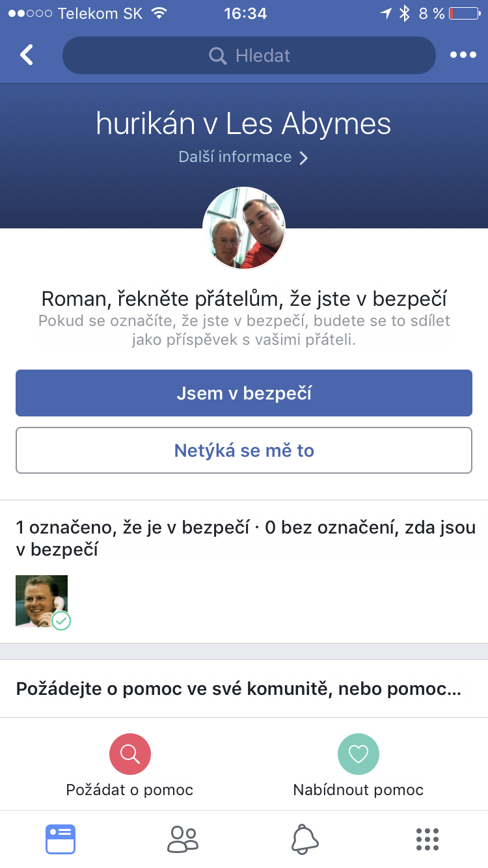Tap the battery indicator in status bar
This screenshot has width=488, height=868.
click(464, 14)
